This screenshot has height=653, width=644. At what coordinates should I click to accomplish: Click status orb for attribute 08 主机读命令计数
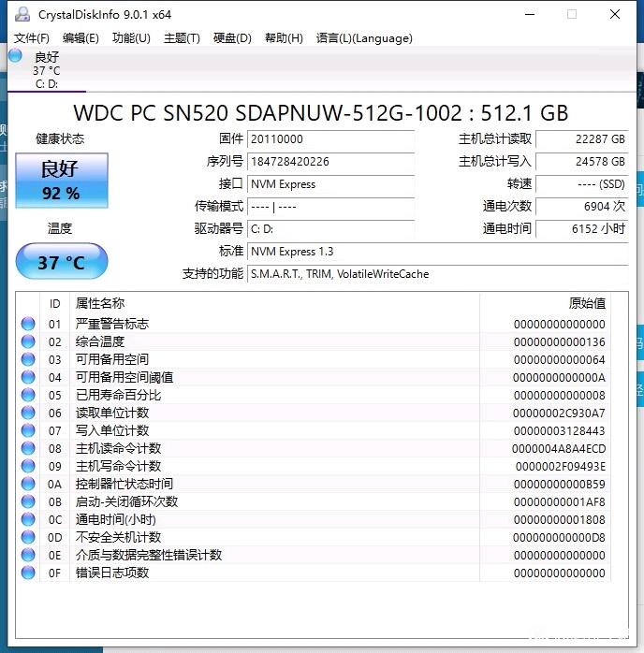coord(28,448)
